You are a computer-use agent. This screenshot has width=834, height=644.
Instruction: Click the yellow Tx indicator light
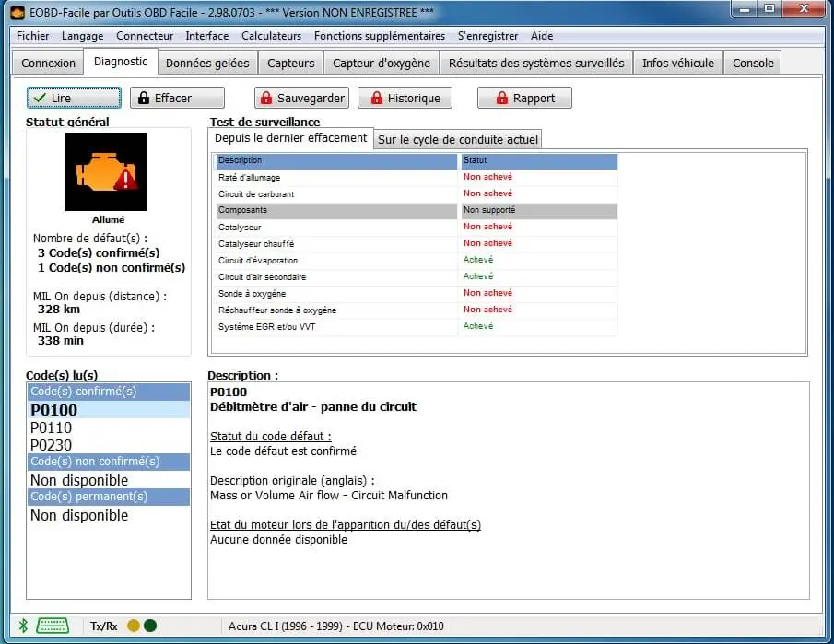(134, 626)
